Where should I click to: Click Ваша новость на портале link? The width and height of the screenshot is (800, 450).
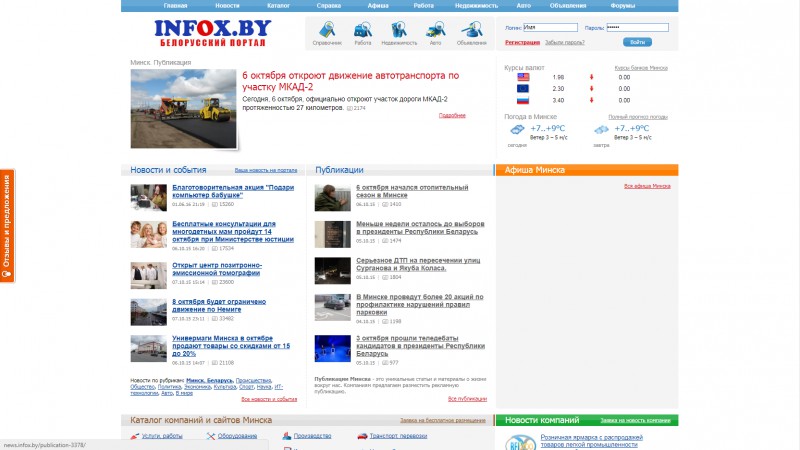[x=266, y=170]
